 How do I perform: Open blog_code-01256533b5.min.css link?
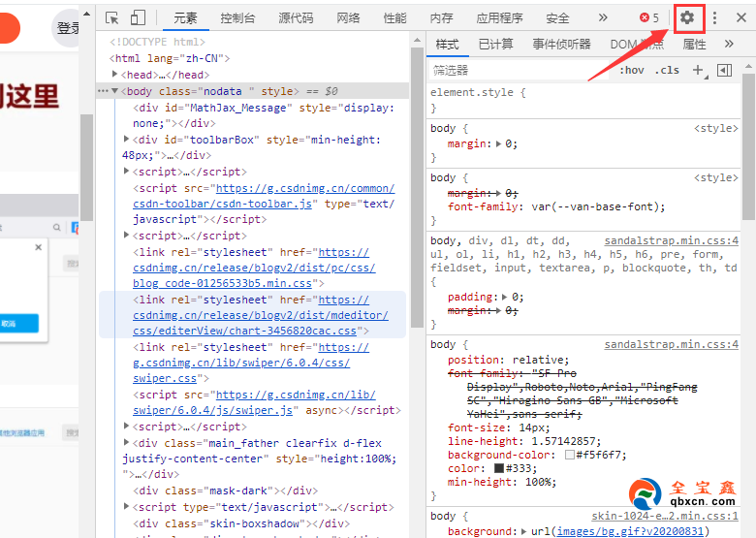pyautogui.click(x=254, y=268)
